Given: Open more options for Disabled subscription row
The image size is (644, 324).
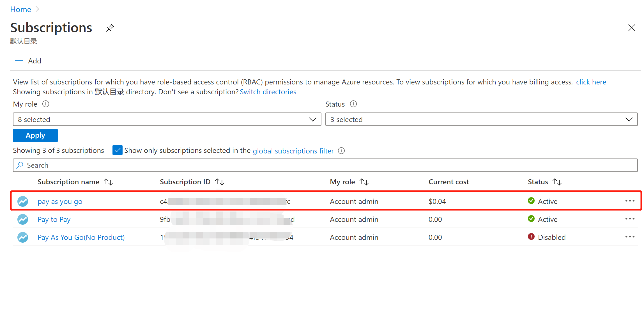Looking at the screenshot, I should 630,237.
